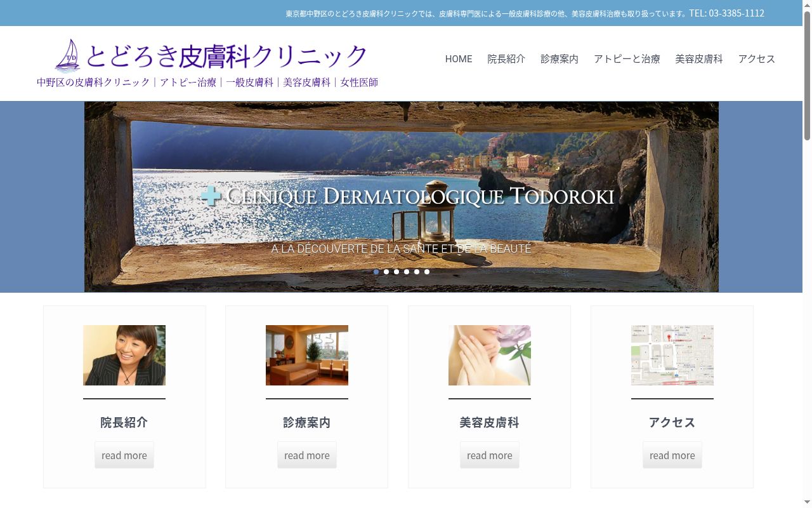Open the waiting room photo thumbnail

tap(307, 356)
